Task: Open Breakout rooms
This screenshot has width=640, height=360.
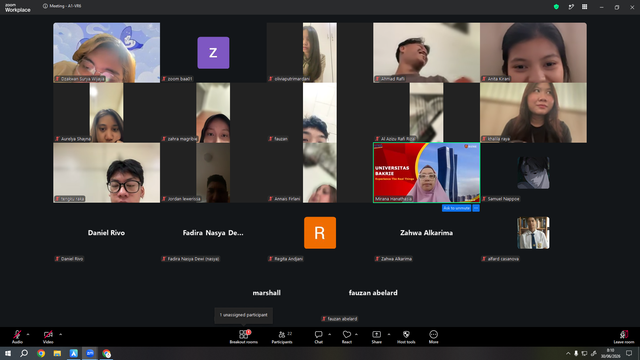Action: coord(244,337)
